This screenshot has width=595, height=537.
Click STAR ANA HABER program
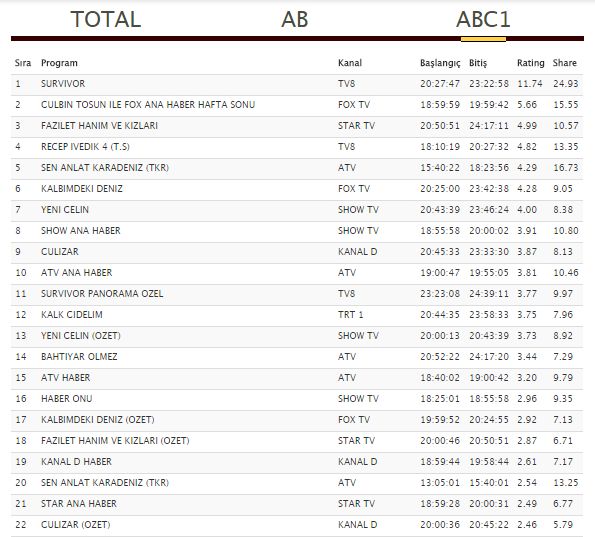click(79, 504)
